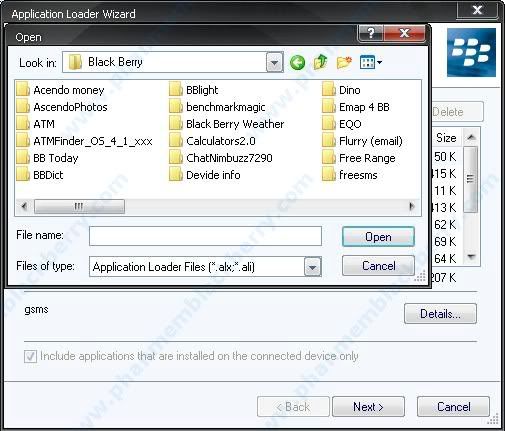
Task: Select the BB Today folder
Action: (47, 158)
